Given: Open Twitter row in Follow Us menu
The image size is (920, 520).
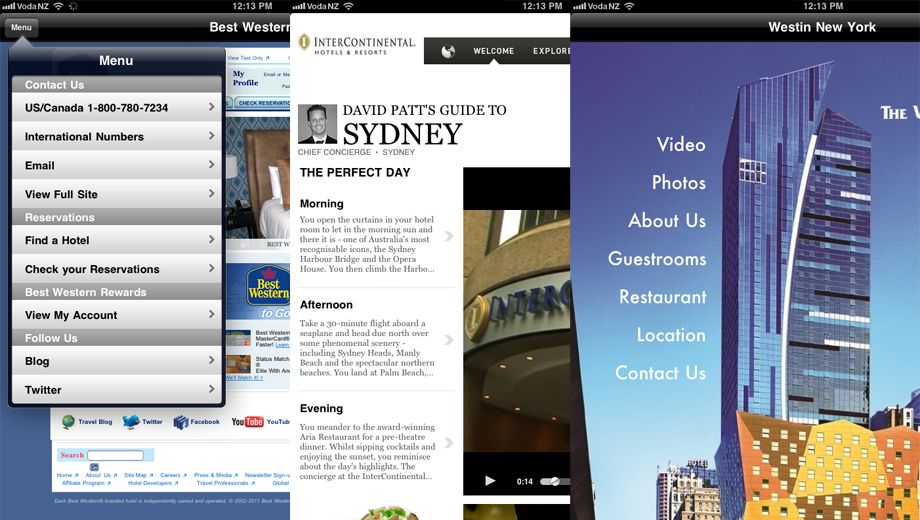Looking at the screenshot, I should (117, 390).
